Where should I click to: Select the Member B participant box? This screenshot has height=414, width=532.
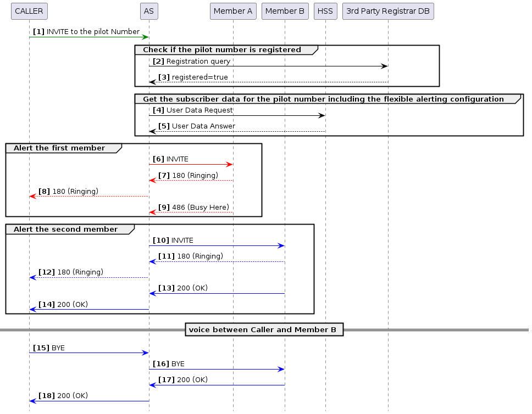click(x=285, y=11)
